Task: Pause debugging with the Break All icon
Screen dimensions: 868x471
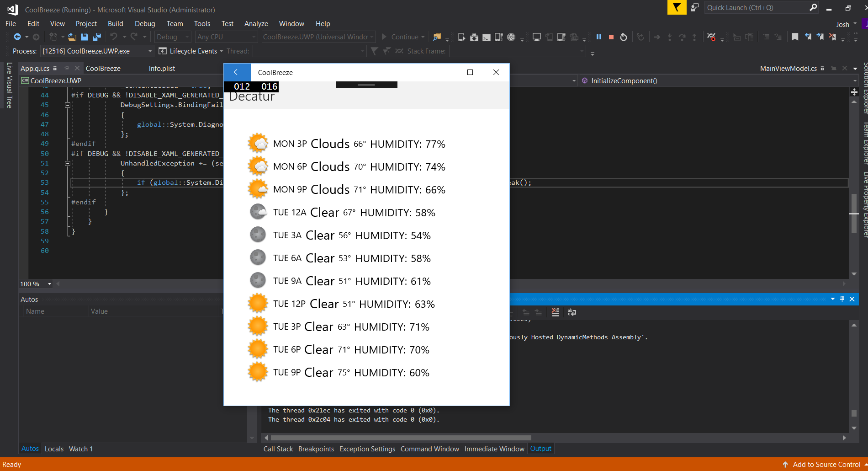Action: pyautogui.click(x=598, y=37)
